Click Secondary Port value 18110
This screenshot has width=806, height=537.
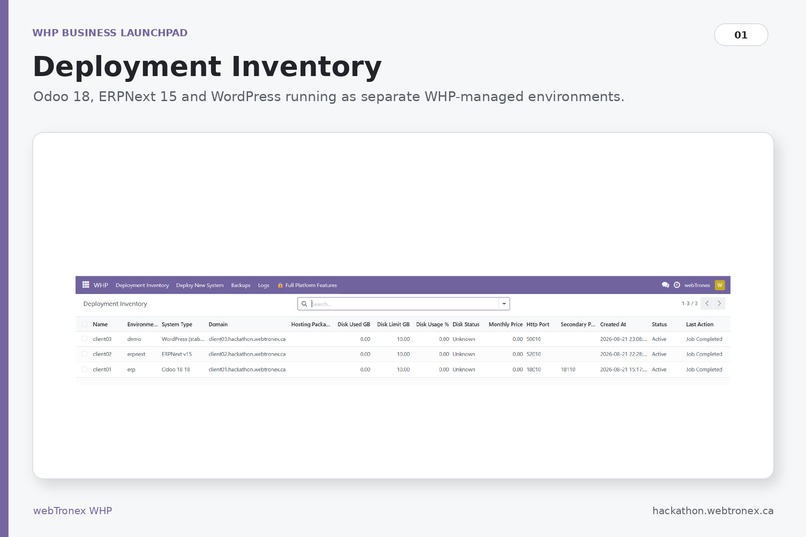click(568, 369)
